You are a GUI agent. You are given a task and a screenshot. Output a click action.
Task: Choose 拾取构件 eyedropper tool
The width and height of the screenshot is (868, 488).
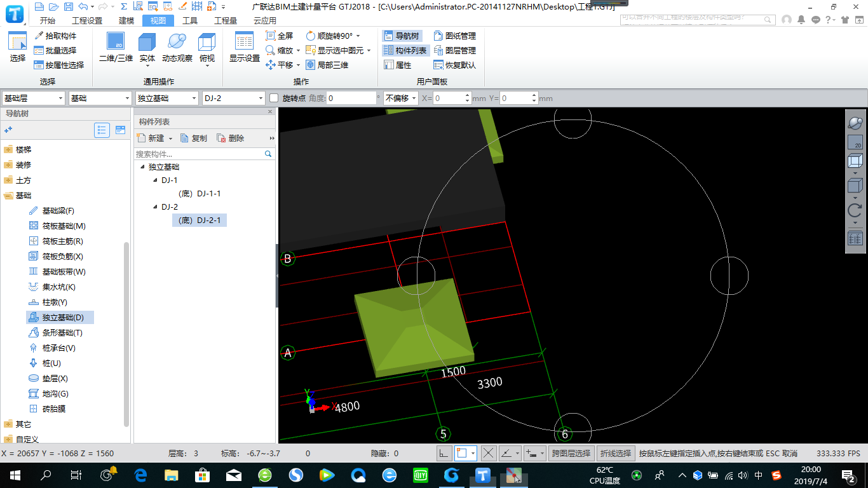pos(55,36)
